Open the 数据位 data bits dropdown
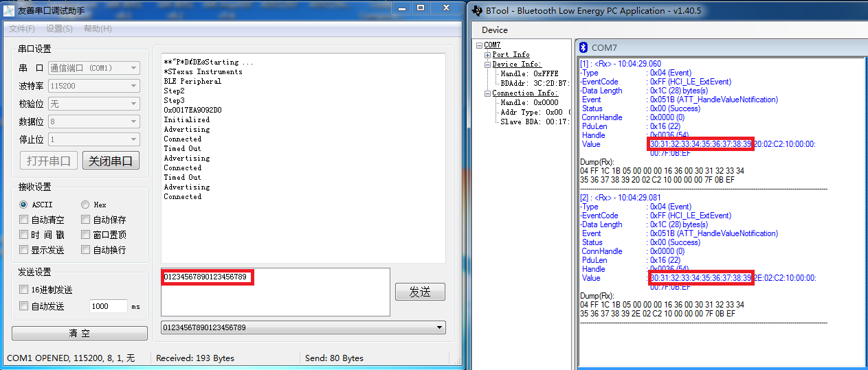This screenshot has height=370, width=868. (x=93, y=122)
